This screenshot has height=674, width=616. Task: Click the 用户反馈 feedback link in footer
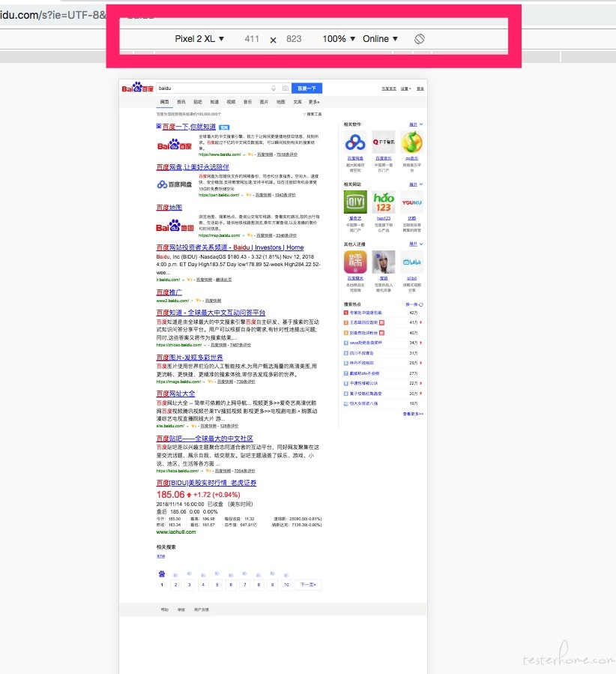click(202, 610)
